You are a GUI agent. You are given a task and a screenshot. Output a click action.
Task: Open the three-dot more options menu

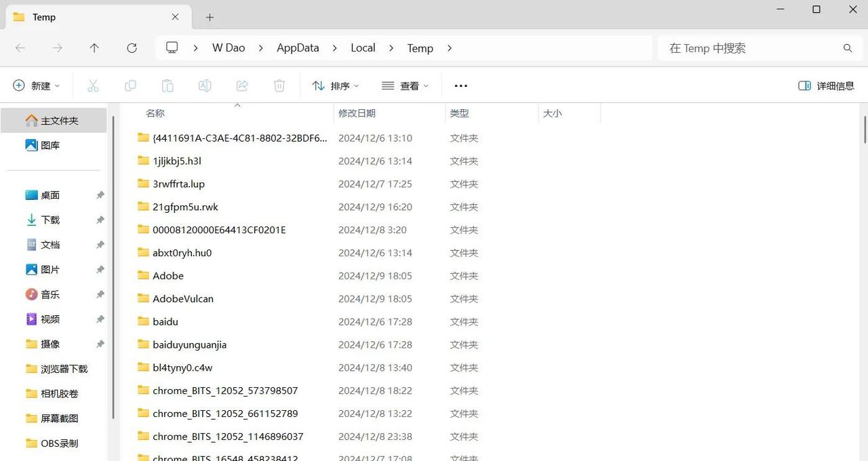coord(461,86)
